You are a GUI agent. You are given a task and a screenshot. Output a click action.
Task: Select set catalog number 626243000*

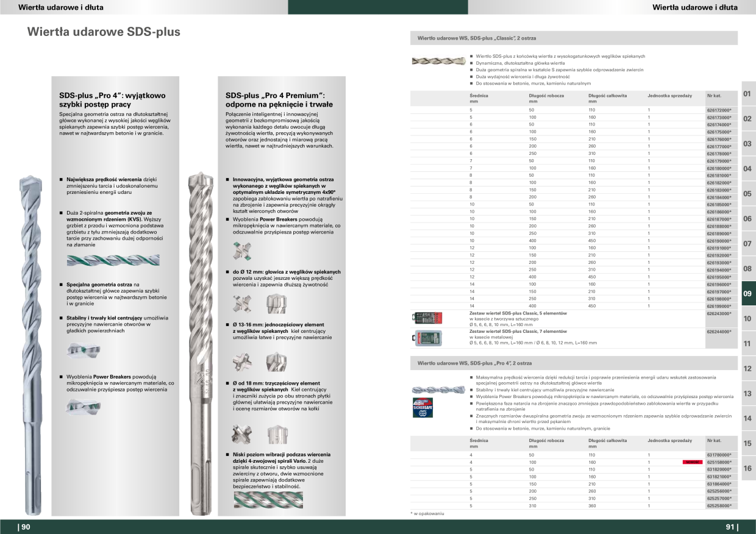(x=719, y=313)
